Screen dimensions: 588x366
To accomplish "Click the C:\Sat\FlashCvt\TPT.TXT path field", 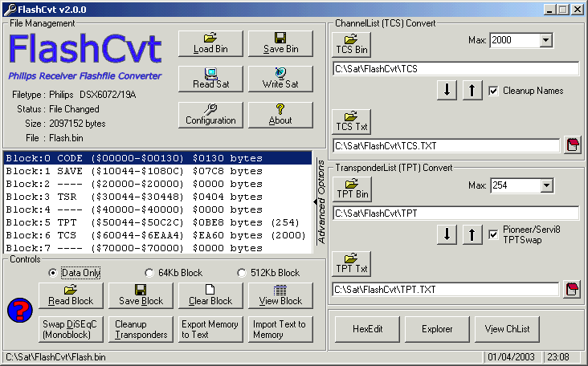I will tap(446, 290).
